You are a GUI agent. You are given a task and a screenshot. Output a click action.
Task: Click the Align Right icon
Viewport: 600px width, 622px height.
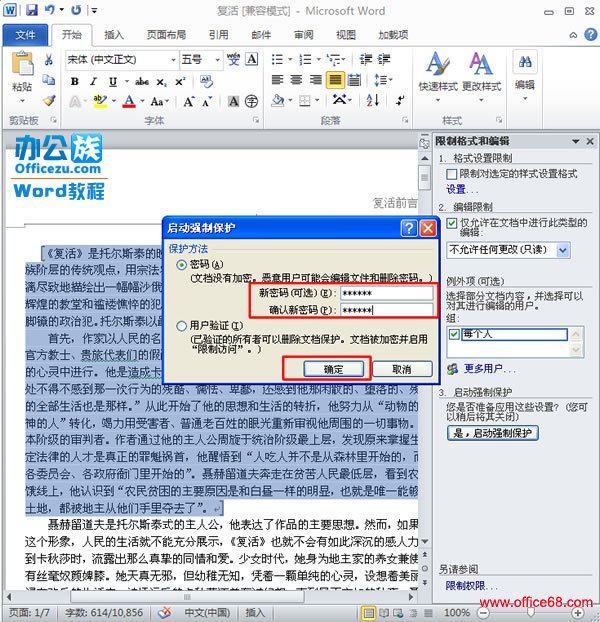(316, 80)
